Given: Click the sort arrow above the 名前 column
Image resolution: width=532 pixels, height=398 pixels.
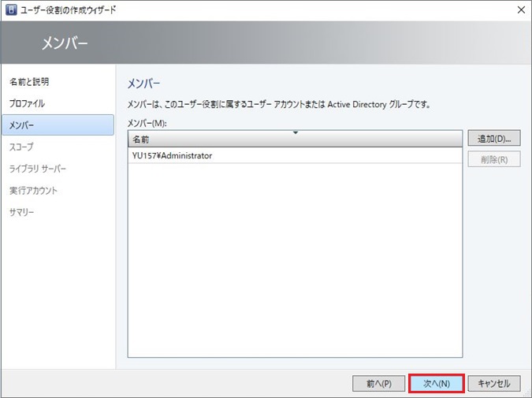Looking at the screenshot, I should (x=296, y=132).
